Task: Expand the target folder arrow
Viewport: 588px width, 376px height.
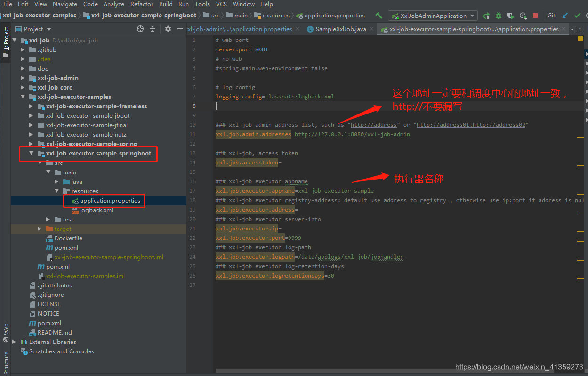Action: pyautogui.click(x=40, y=229)
